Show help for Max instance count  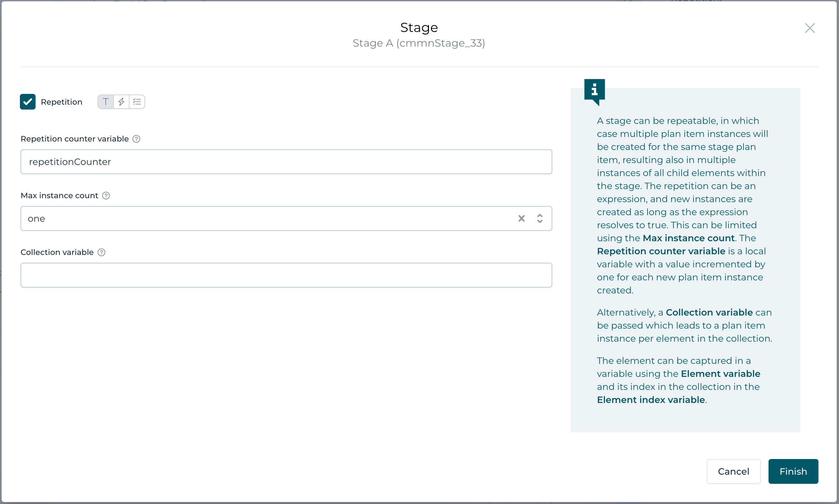pos(106,196)
